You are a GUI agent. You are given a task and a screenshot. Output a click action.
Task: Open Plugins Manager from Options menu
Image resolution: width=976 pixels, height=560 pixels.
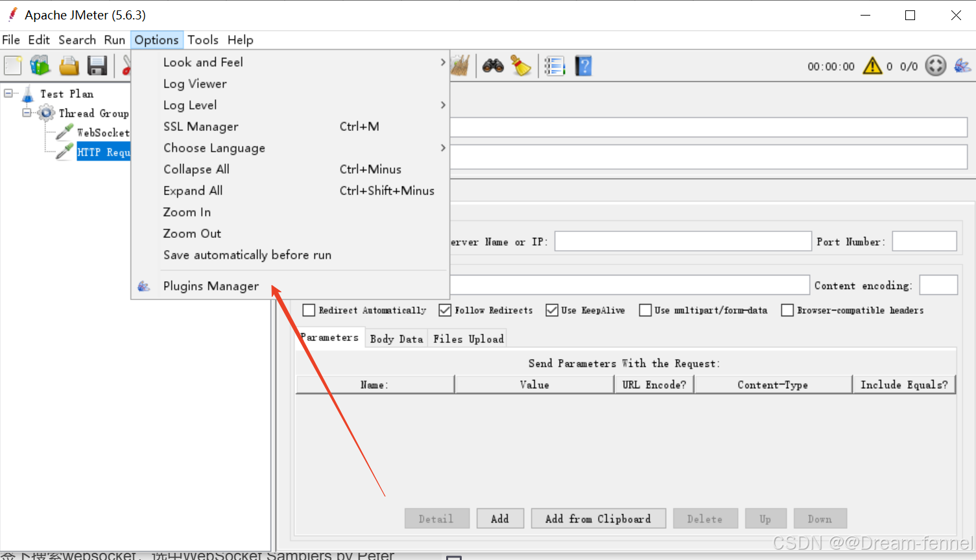(291, 286)
